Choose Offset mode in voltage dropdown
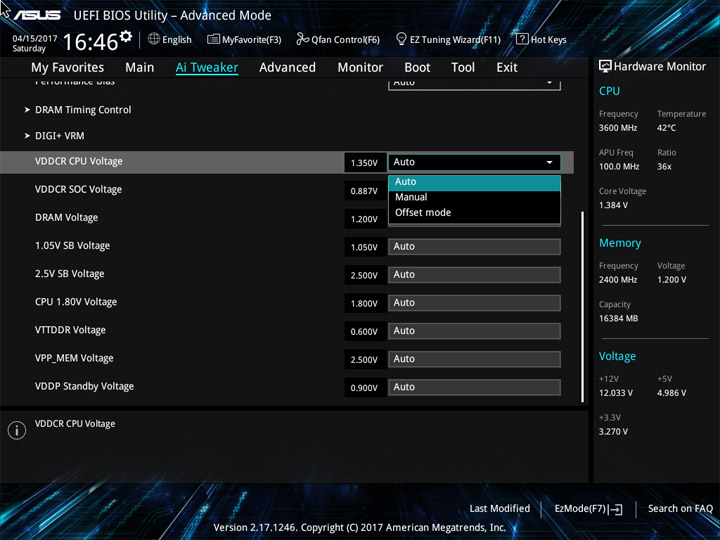This screenshot has height=540, width=720. tap(474, 213)
